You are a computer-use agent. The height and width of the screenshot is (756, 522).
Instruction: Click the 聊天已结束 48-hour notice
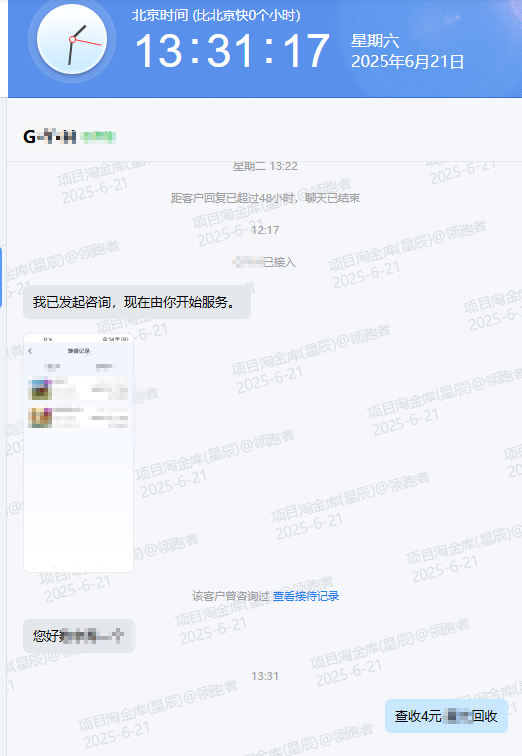pyautogui.click(x=265, y=198)
